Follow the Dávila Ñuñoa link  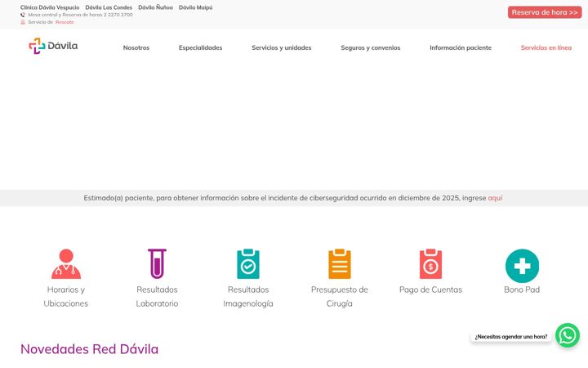[x=156, y=7]
